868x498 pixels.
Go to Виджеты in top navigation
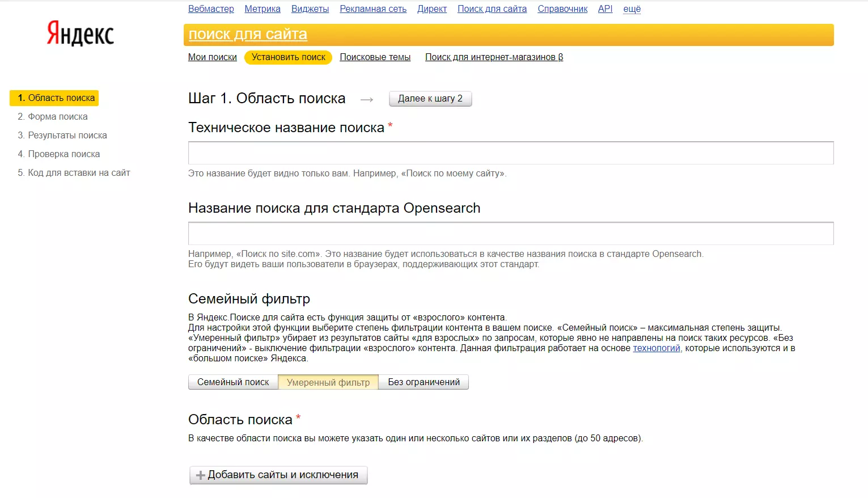(x=310, y=9)
